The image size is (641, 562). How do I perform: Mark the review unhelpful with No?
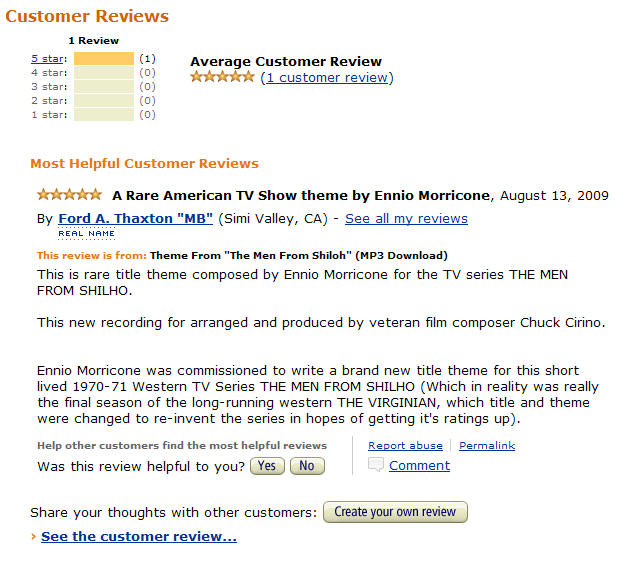[307, 466]
